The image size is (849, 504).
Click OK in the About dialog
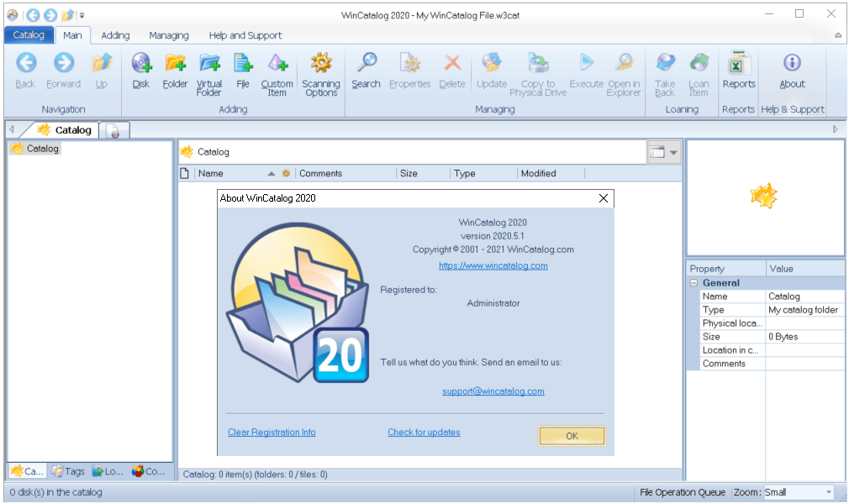572,436
